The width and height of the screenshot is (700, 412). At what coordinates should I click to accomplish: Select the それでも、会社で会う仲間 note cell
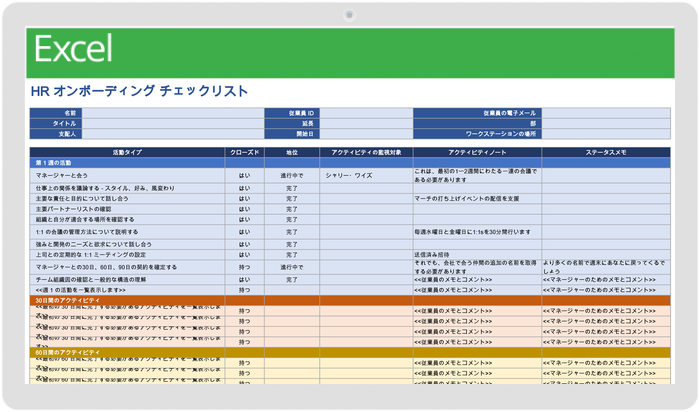click(477, 267)
